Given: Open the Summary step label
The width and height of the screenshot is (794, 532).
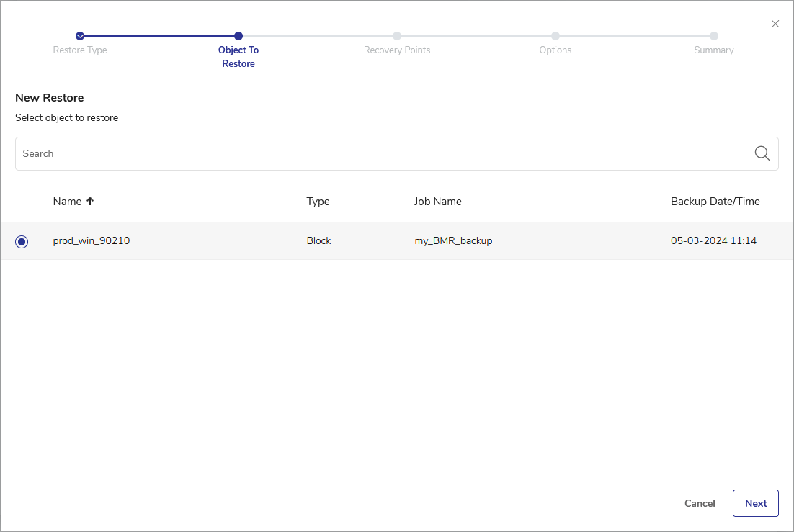Looking at the screenshot, I should pyautogui.click(x=713, y=50).
